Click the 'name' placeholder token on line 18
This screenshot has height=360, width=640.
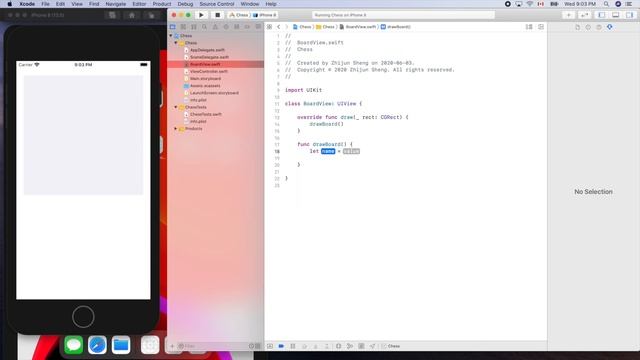tap(328, 151)
